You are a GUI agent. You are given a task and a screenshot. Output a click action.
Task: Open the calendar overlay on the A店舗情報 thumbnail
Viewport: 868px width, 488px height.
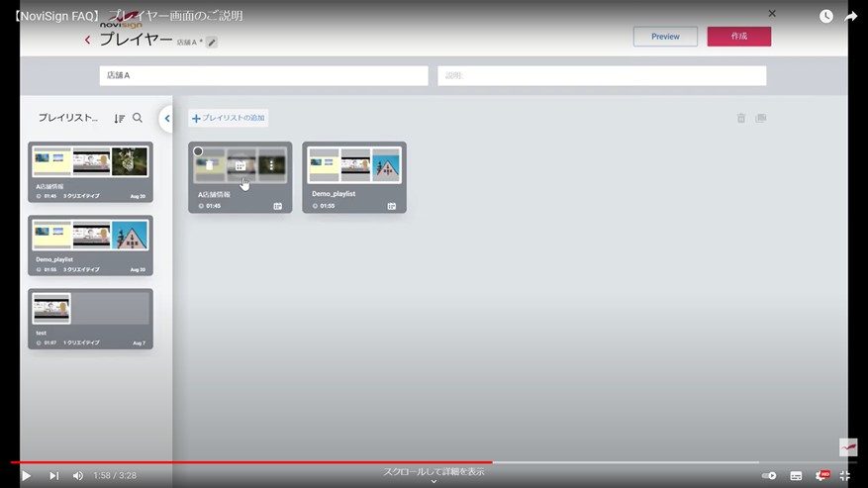[x=241, y=165]
